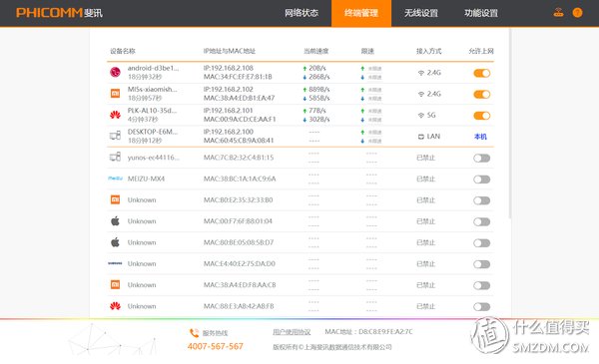The width and height of the screenshot is (599, 364).
Task: Click Samsung icon for MAC E4:40:E2:75:DA:D0
Action: pos(115,263)
